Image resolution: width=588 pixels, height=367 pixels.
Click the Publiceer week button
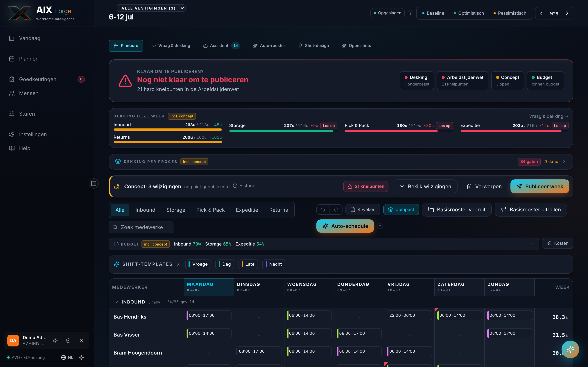pyautogui.click(x=540, y=186)
